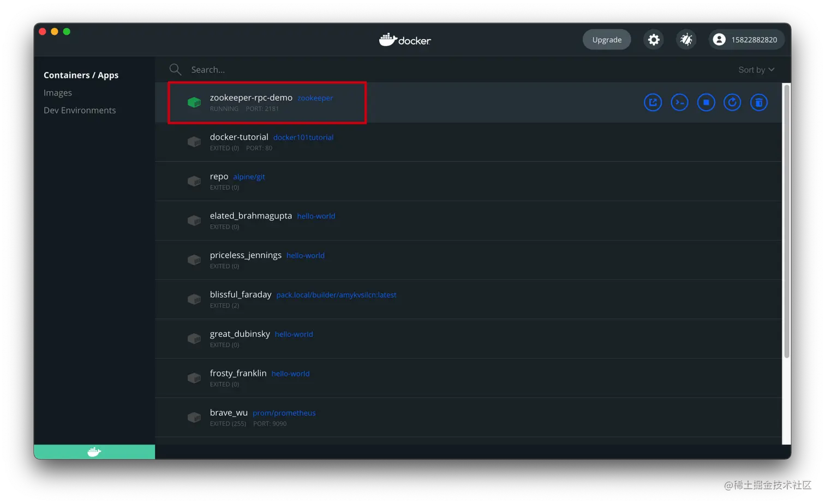Screen dimensions: 825x504
Task: Click the search magnifier icon
Action: click(175, 69)
